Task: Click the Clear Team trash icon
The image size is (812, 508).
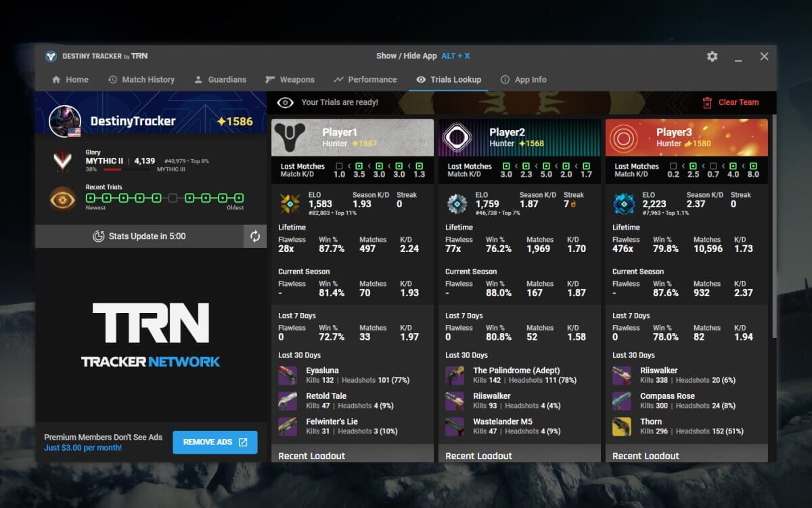Action: [x=707, y=102]
